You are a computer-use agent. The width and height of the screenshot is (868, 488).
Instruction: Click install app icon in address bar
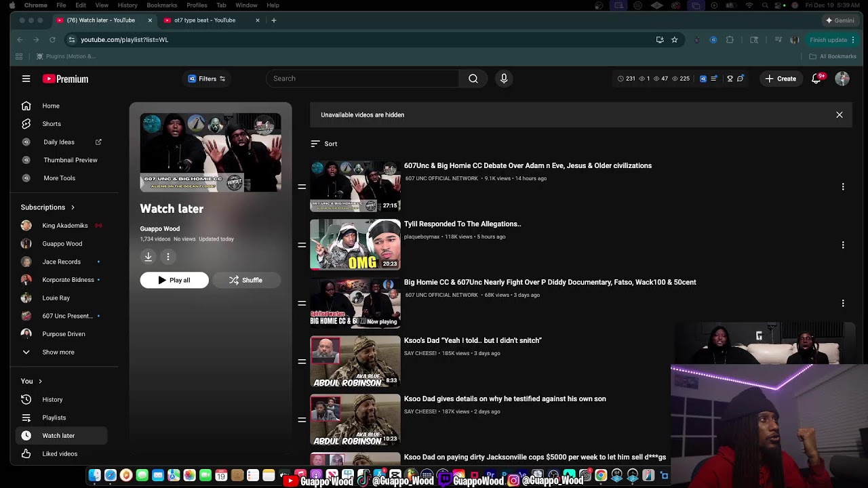click(660, 40)
